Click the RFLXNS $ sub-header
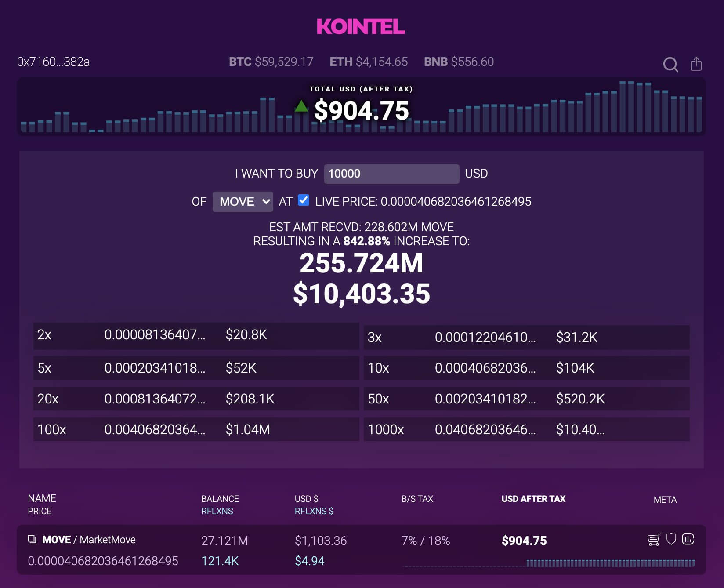724x588 pixels. (x=314, y=511)
